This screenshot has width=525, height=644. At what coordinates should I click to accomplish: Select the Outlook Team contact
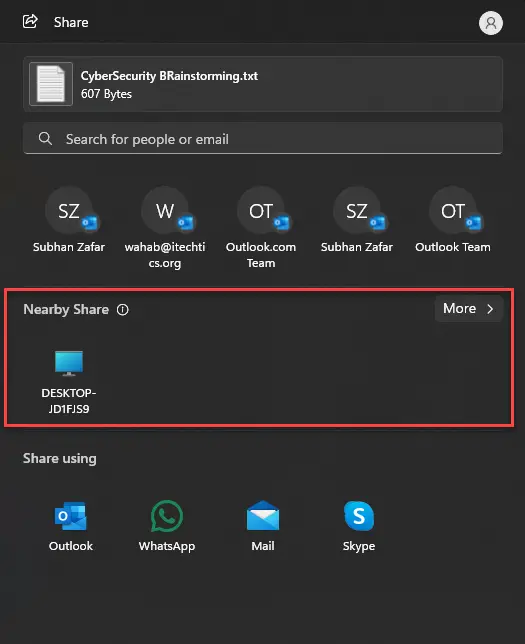click(453, 221)
